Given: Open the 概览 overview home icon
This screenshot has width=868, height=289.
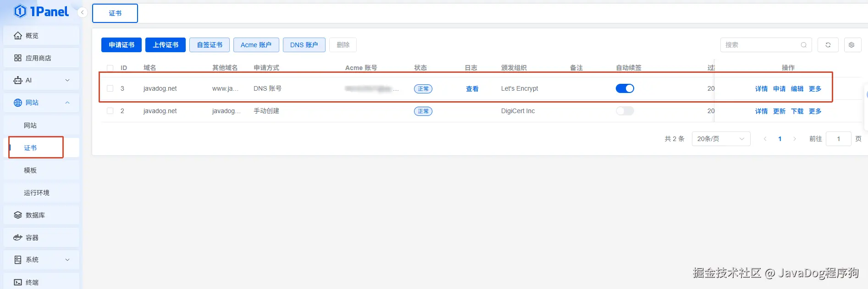Looking at the screenshot, I should 18,35.
